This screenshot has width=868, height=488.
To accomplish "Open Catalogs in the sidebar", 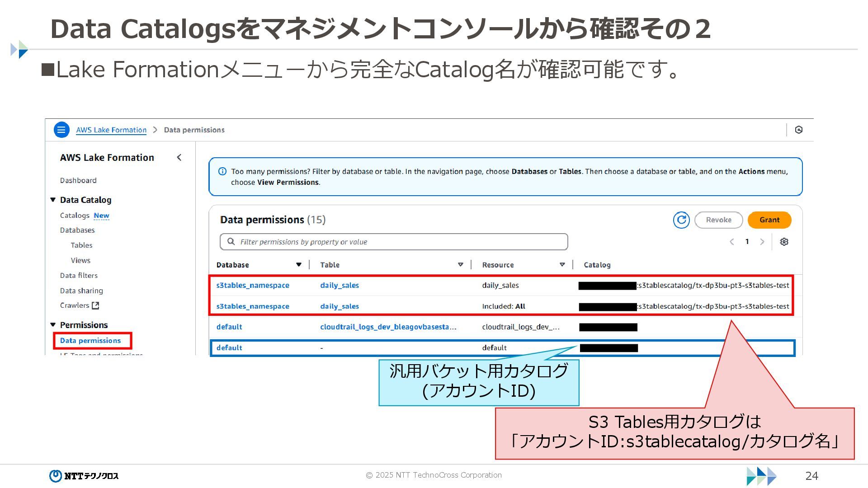I will pyautogui.click(x=75, y=216).
